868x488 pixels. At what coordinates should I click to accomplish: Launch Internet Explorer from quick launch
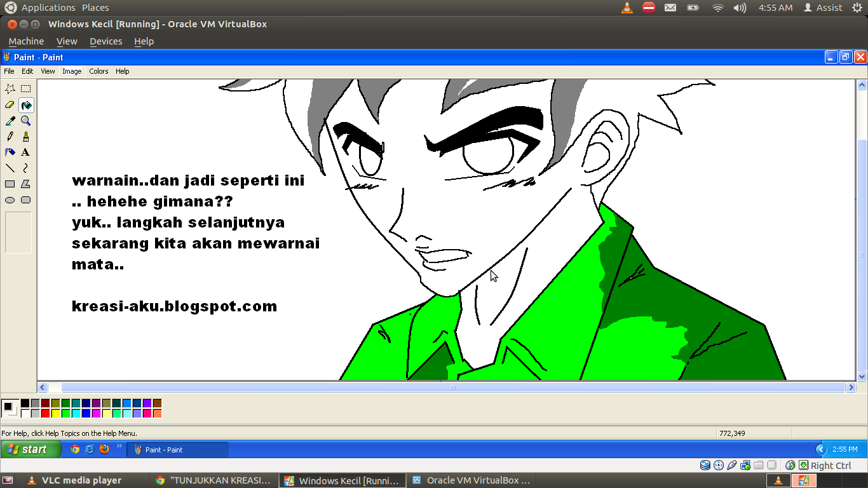90,449
